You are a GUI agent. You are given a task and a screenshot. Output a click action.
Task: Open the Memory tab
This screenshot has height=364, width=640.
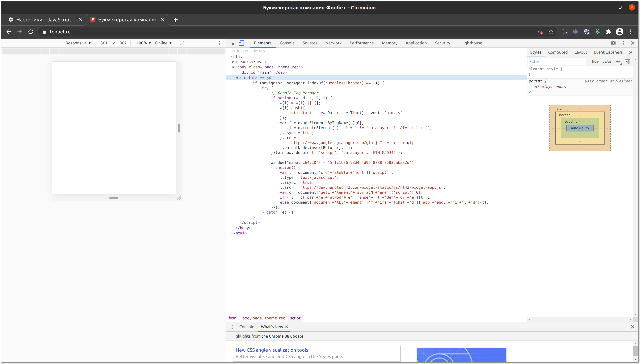click(x=389, y=43)
